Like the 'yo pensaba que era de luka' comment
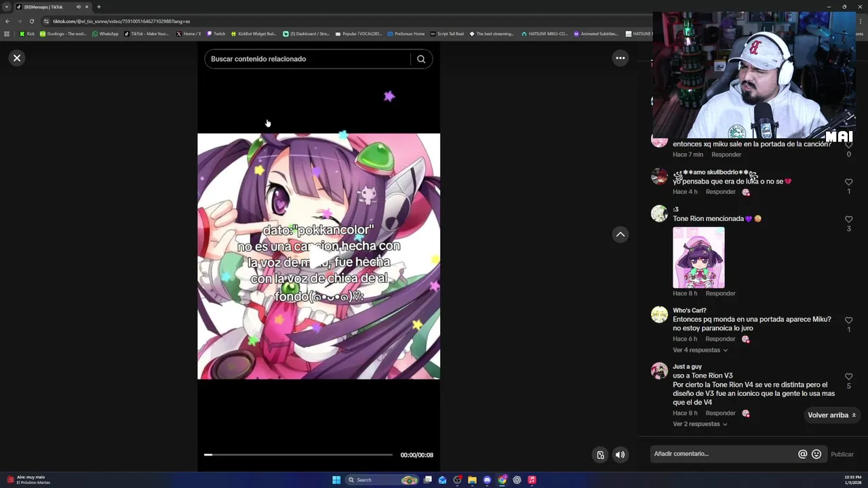 click(x=848, y=182)
